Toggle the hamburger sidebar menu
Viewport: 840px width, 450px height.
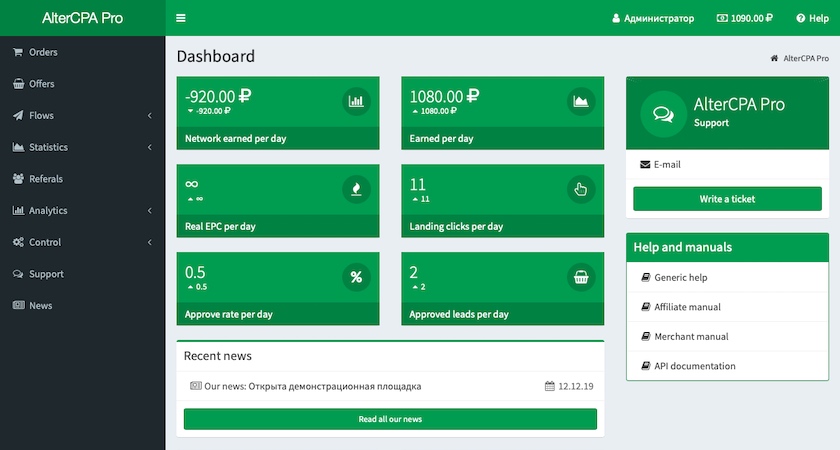180,18
